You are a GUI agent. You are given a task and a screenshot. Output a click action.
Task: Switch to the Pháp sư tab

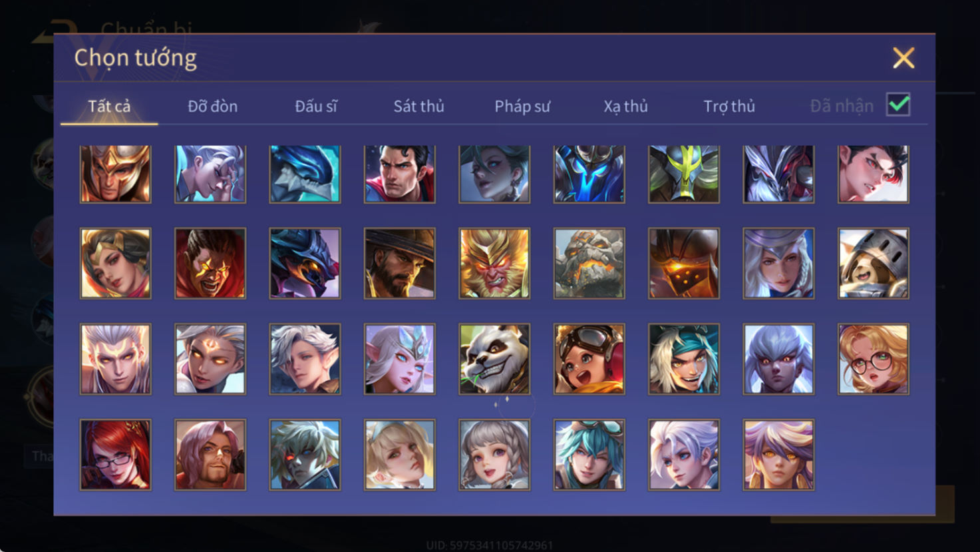[522, 107]
